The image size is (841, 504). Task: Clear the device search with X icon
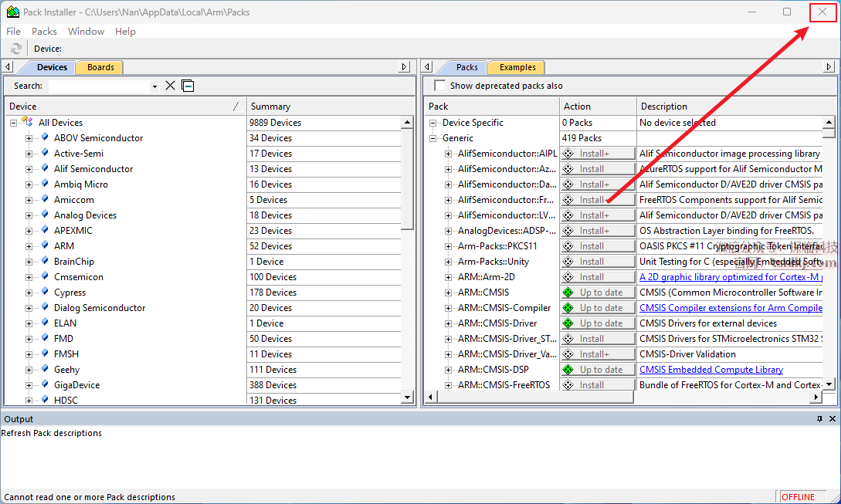click(x=171, y=86)
